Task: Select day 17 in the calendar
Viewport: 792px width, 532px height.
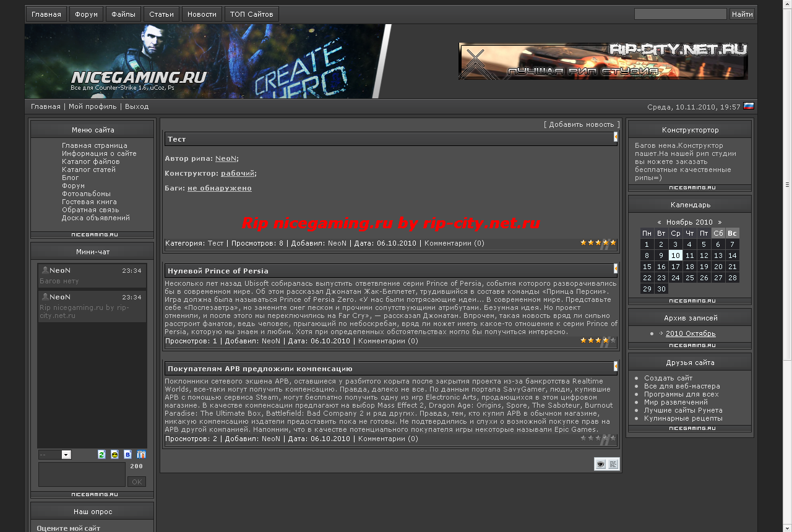Action: coord(676,267)
